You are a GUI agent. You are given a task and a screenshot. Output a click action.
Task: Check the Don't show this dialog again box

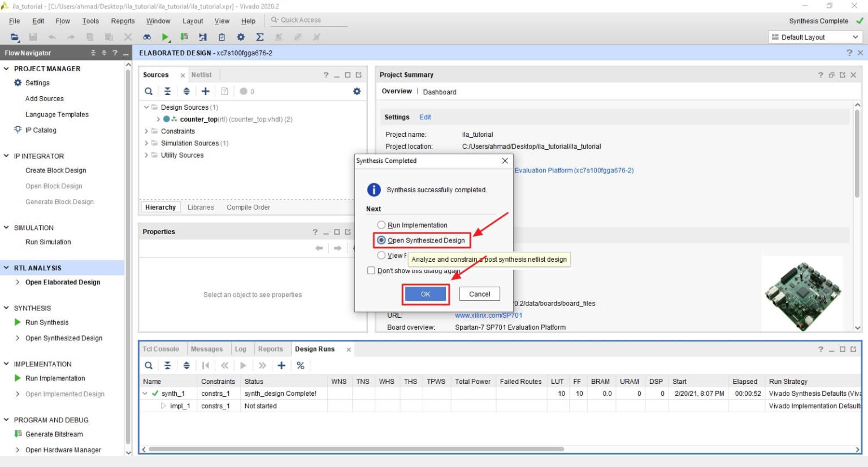371,271
